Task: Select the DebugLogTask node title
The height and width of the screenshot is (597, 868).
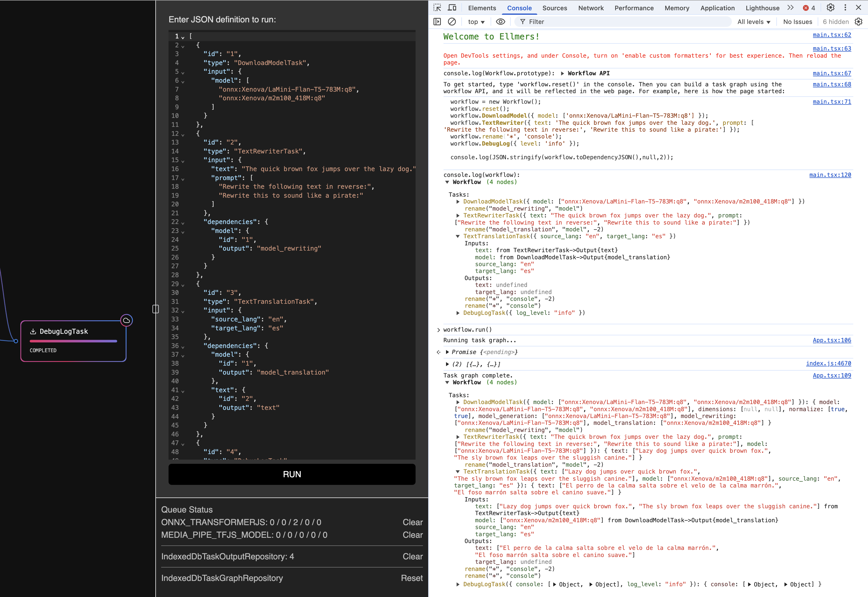Action: [x=64, y=331]
